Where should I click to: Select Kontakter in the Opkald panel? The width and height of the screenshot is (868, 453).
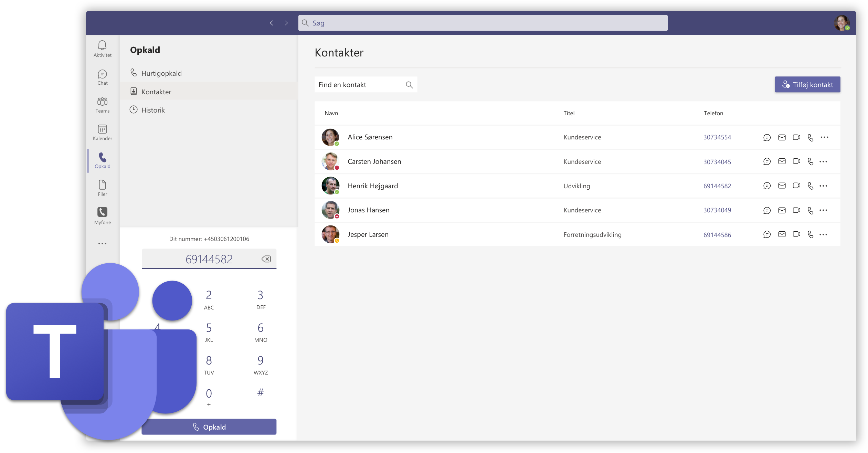tap(209, 92)
